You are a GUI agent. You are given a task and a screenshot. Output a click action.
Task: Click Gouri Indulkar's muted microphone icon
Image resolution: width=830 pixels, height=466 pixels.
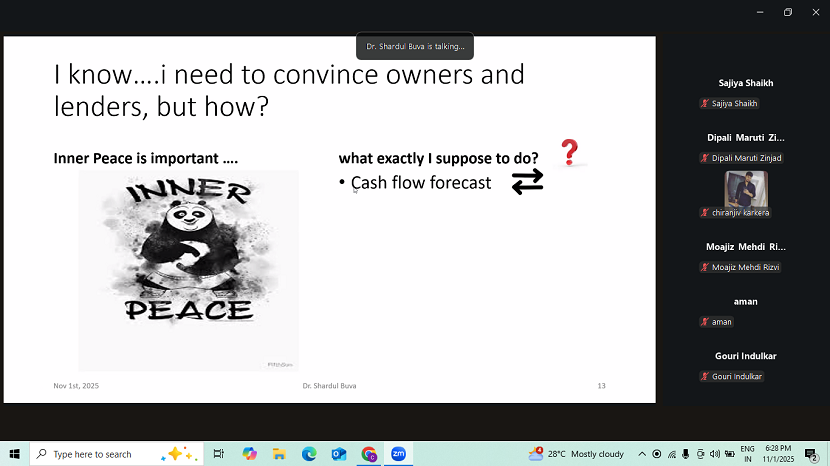click(705, 376)
